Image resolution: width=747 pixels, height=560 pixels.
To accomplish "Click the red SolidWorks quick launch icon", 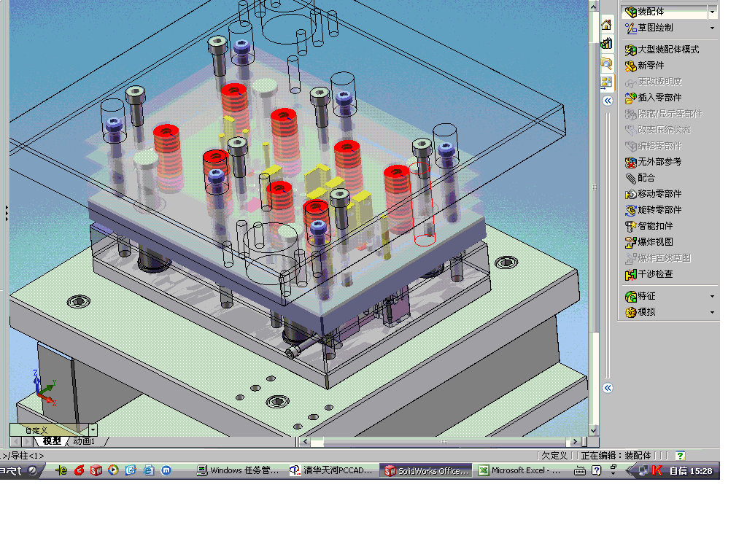I will coord(96,470).
